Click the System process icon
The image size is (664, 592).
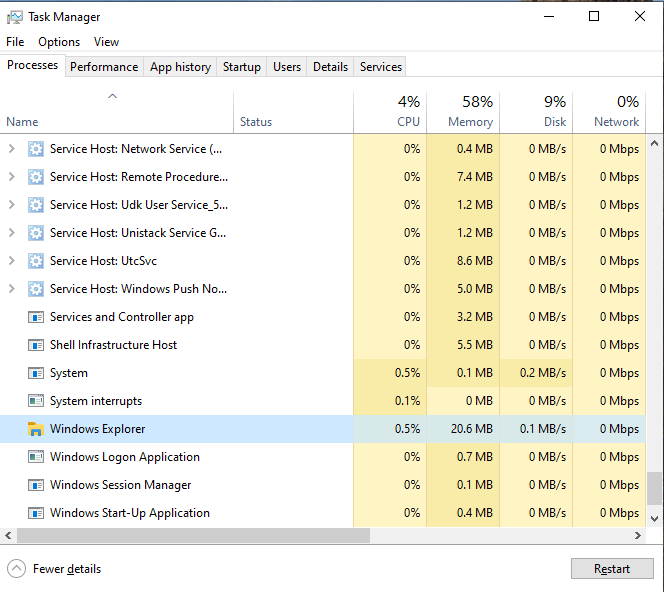point(36,373)
